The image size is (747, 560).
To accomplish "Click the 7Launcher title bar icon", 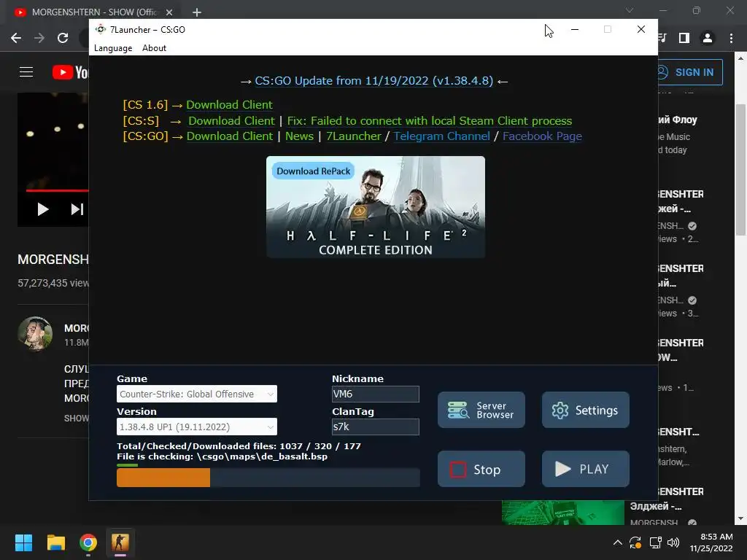I will coord(100,29).
